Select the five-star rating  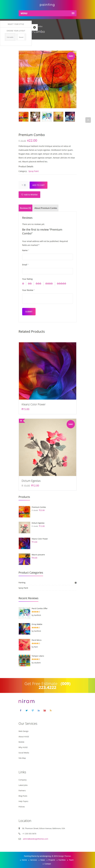pyautogui.click(x=61, y=283)
